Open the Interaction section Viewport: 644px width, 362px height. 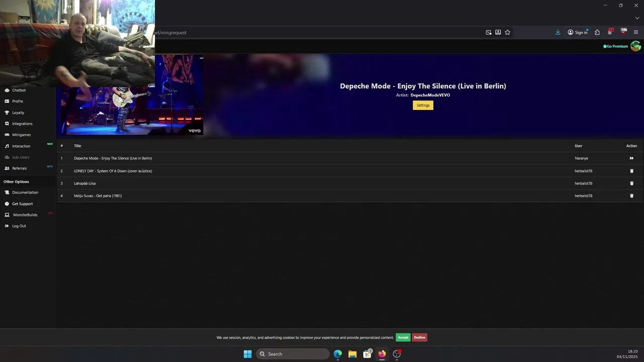(x=21, y=146)
